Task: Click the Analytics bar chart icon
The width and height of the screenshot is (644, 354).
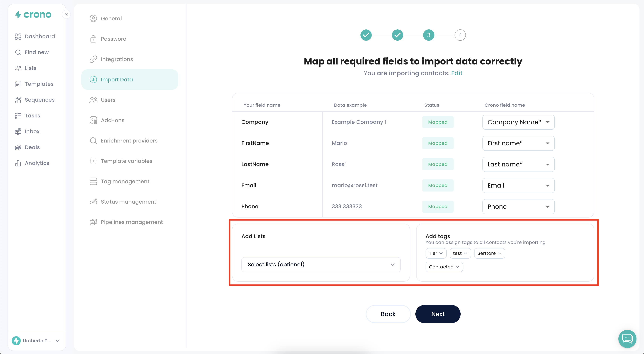Action: (x=18, y=163)
